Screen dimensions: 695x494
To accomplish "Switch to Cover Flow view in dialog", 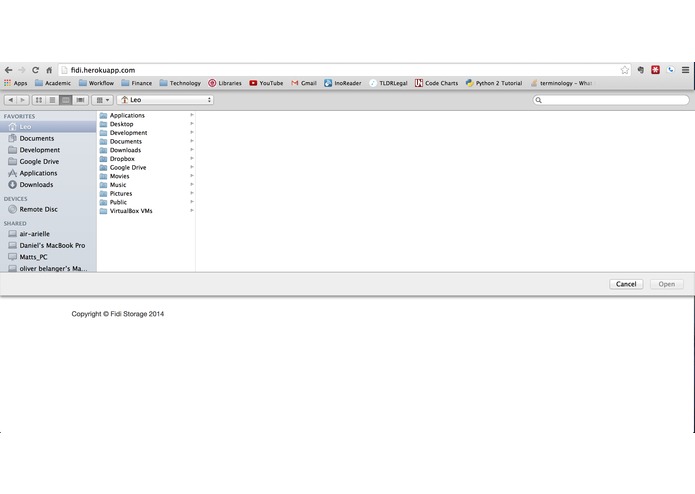I will point(80,100).
